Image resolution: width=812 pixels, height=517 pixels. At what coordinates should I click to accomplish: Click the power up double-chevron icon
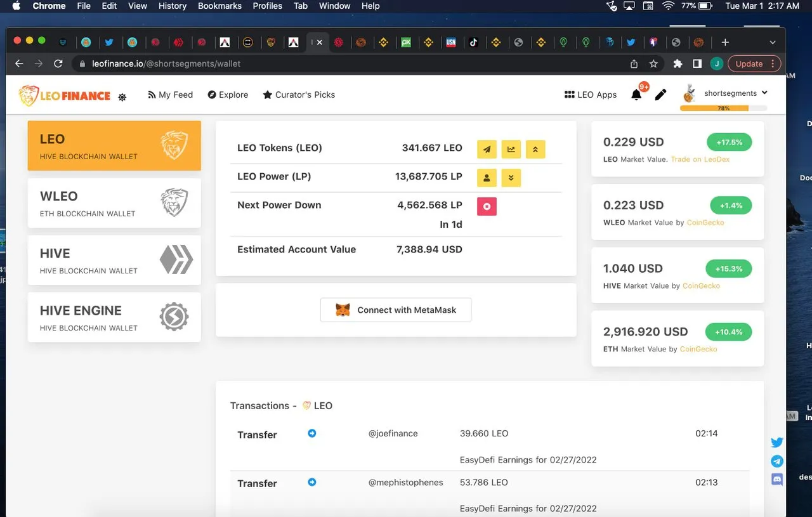tap(535, 149)
